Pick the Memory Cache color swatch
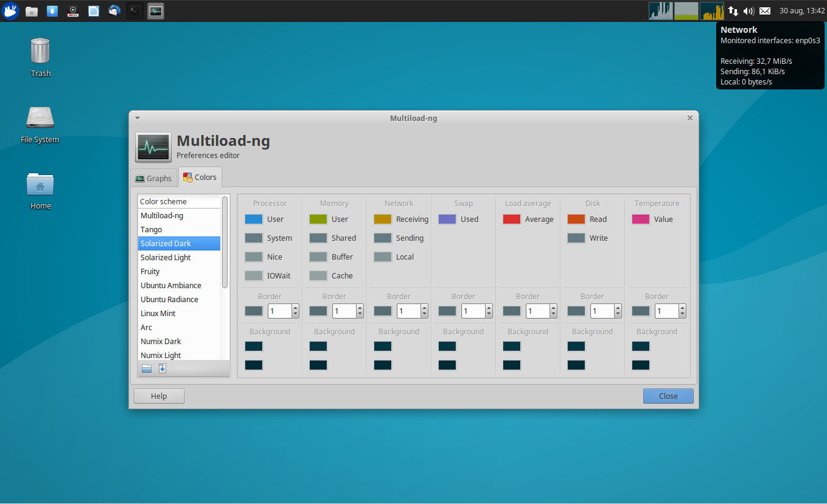The image size is (827, 504). pos(318,275)
